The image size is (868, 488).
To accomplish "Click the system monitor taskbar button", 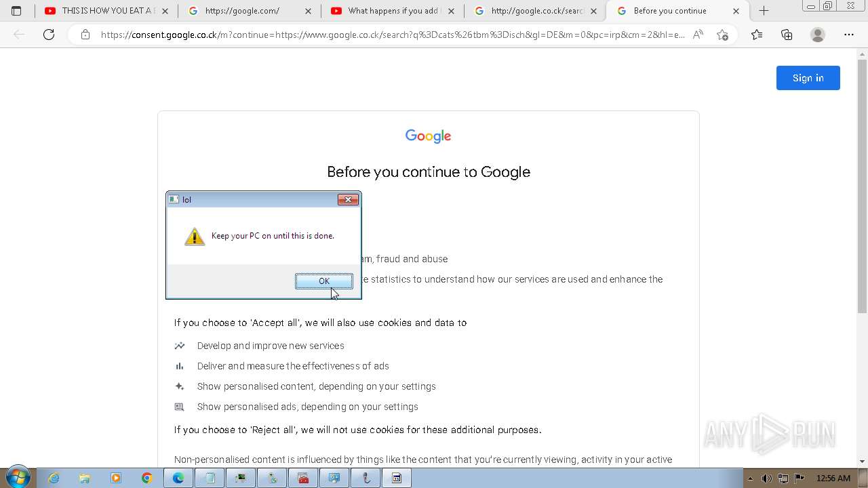I will (x=241, y=478).
